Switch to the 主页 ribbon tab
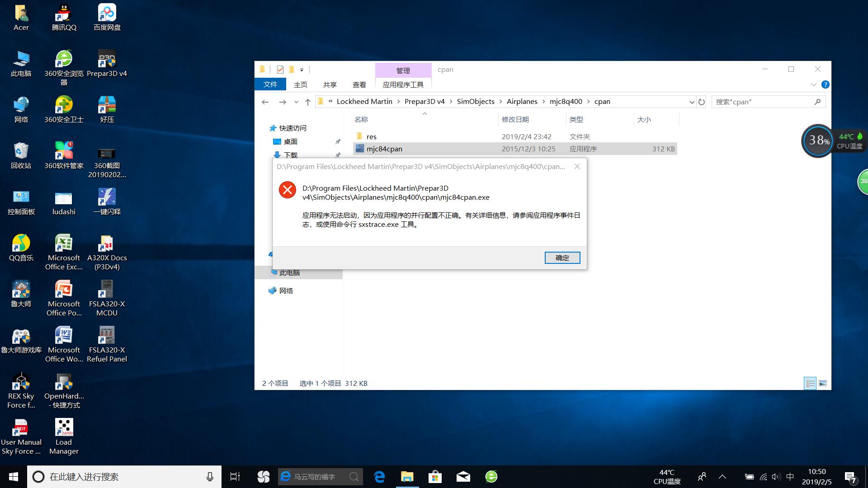 [x=300, y=84]
